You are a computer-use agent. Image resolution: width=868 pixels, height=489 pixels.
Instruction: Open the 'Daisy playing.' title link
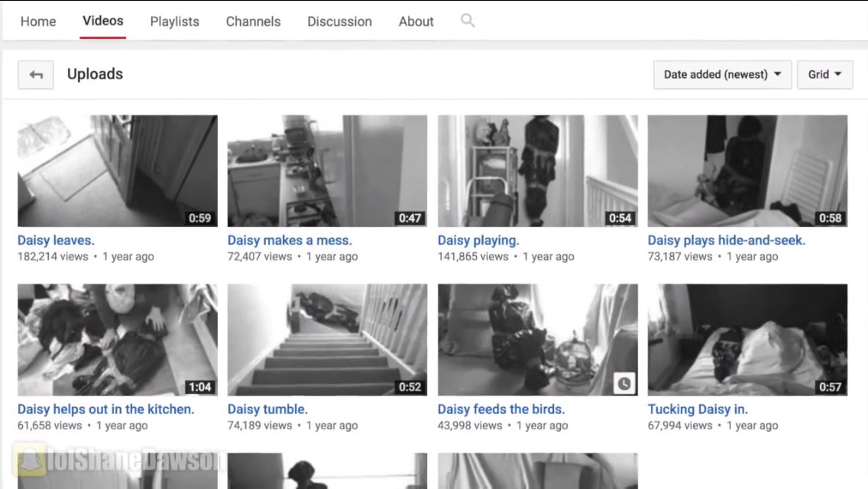point(478,241)
